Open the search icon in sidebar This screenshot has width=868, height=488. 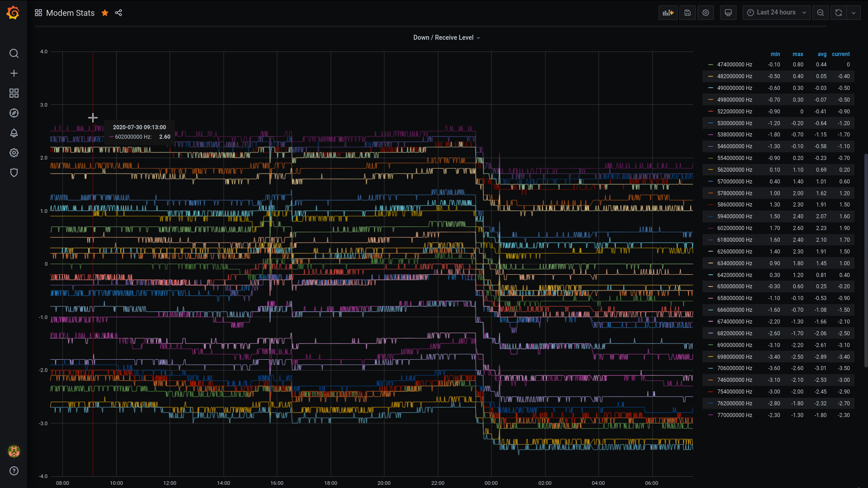14,53
